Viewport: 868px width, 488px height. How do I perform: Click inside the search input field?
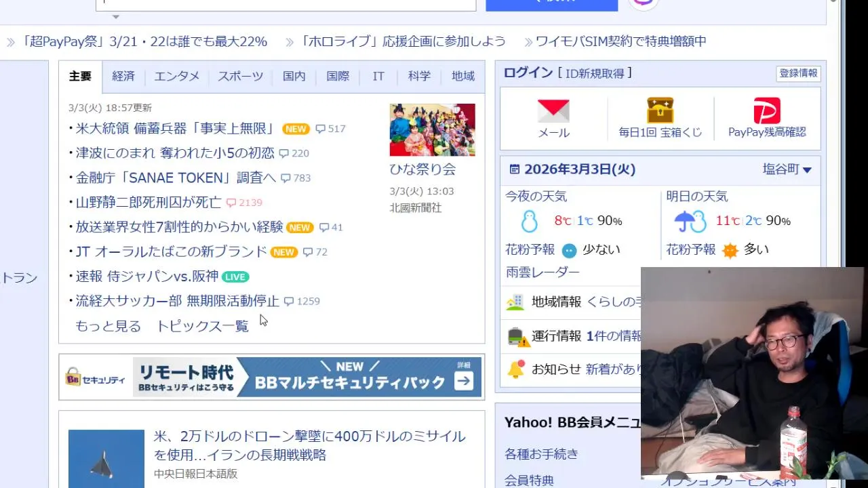click(x=286, y=5)
